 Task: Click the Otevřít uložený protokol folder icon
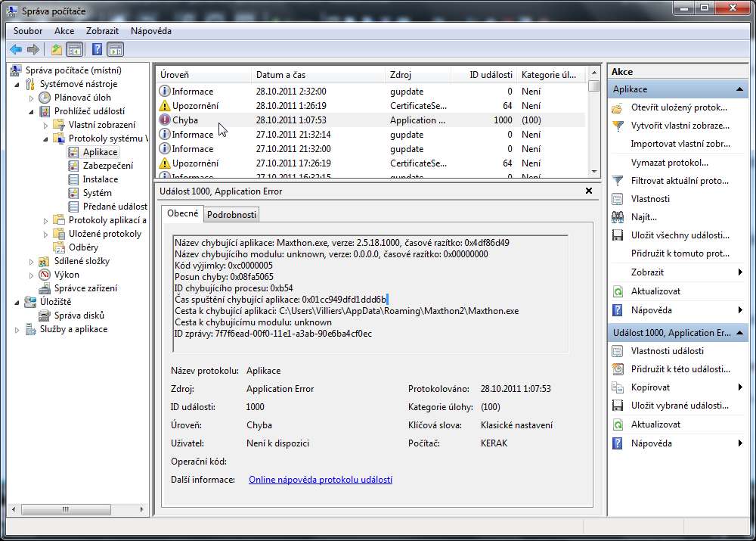pos(618,107)
